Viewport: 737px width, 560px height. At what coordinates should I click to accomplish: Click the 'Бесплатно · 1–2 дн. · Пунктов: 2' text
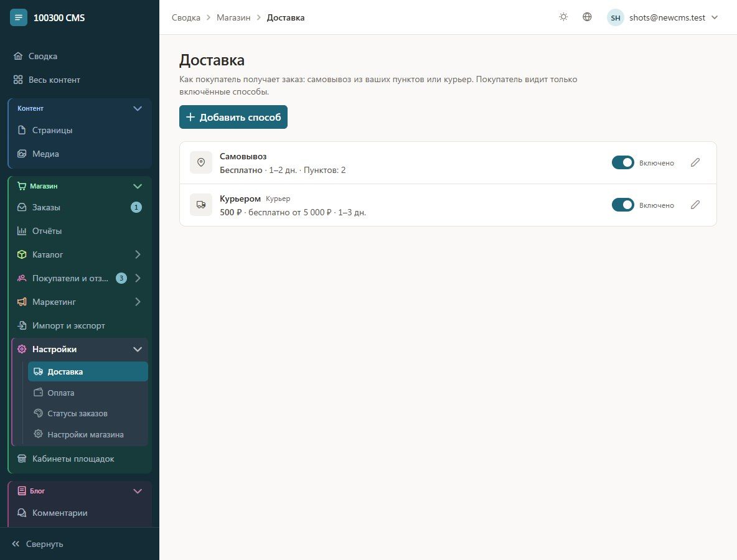coord(283,170)
